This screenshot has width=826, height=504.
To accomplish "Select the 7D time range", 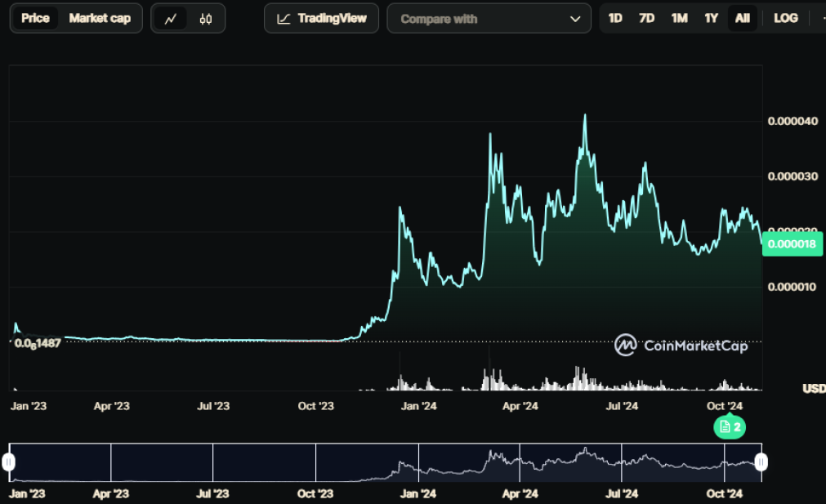I will (x=646, y=19).
